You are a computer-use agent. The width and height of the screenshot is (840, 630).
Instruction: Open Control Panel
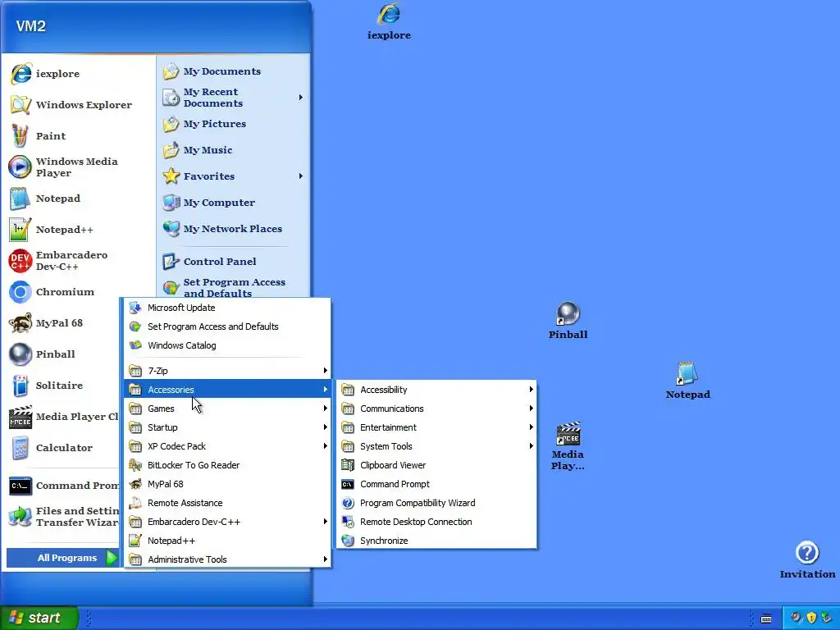[233, 262]
